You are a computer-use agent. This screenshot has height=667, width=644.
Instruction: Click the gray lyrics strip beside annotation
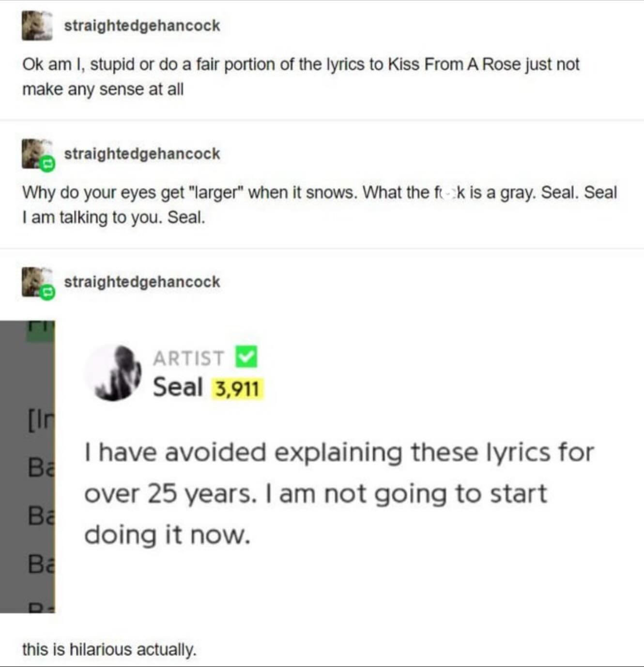tap(28, 466)
